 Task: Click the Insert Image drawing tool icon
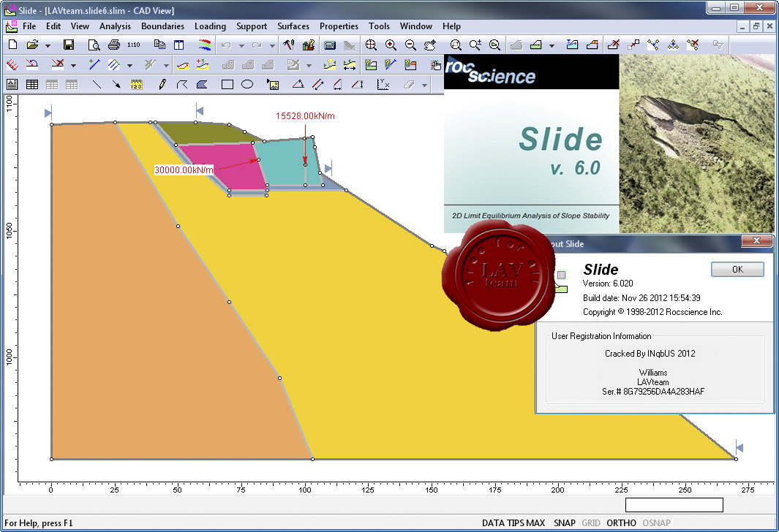[x=273, y=85]
